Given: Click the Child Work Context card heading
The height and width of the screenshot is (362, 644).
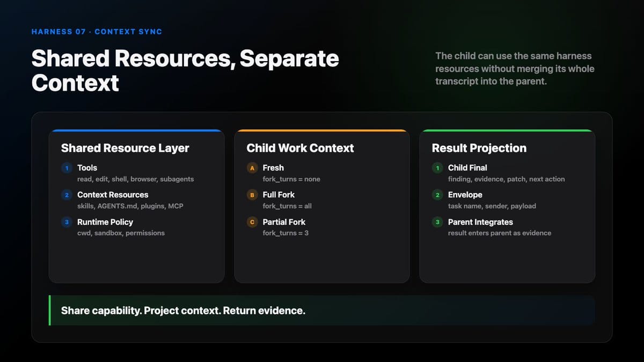Looking at the screenshot, I should click(300, 148).
